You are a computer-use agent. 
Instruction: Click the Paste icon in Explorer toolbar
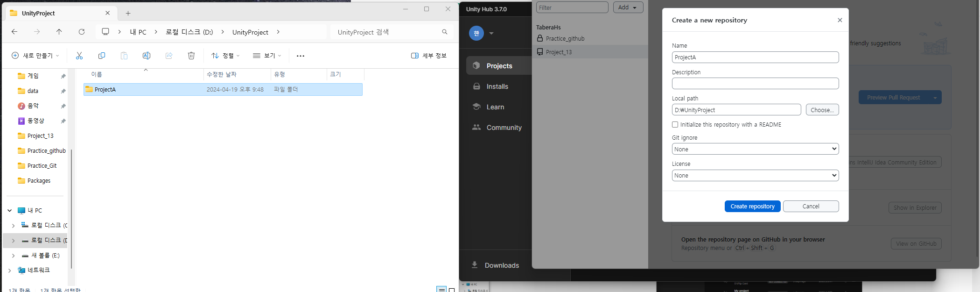124,56
